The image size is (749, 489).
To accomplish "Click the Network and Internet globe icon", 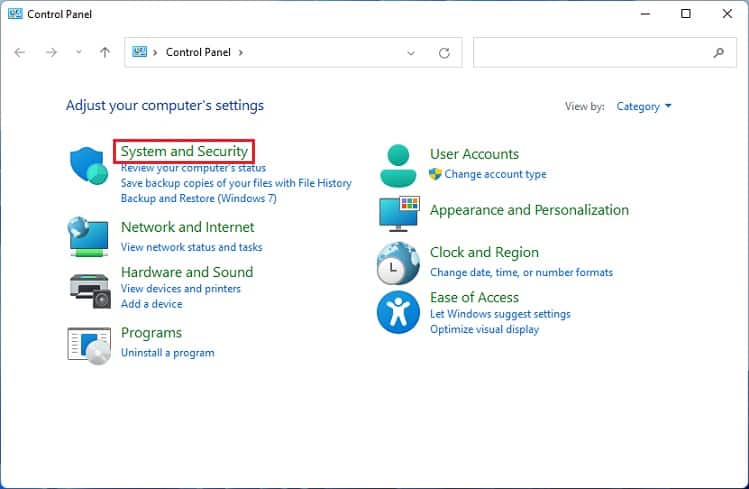I will 88,236.
